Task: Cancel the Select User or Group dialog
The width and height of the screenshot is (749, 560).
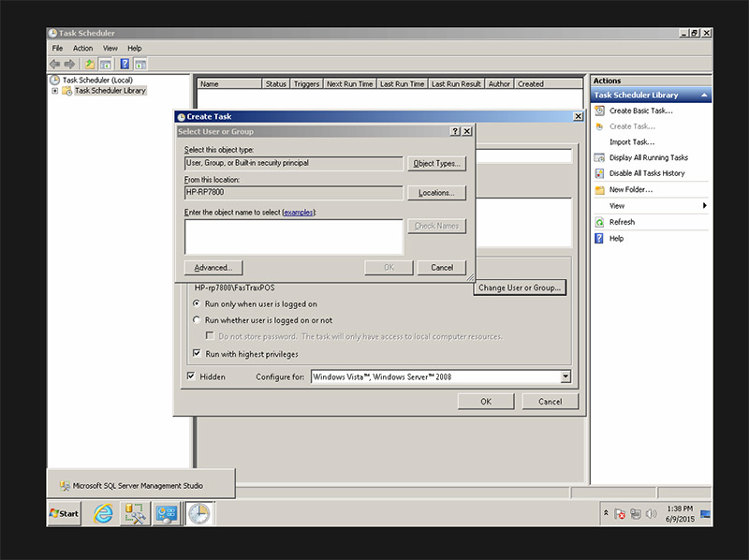Action: click(x=442, y=268)
